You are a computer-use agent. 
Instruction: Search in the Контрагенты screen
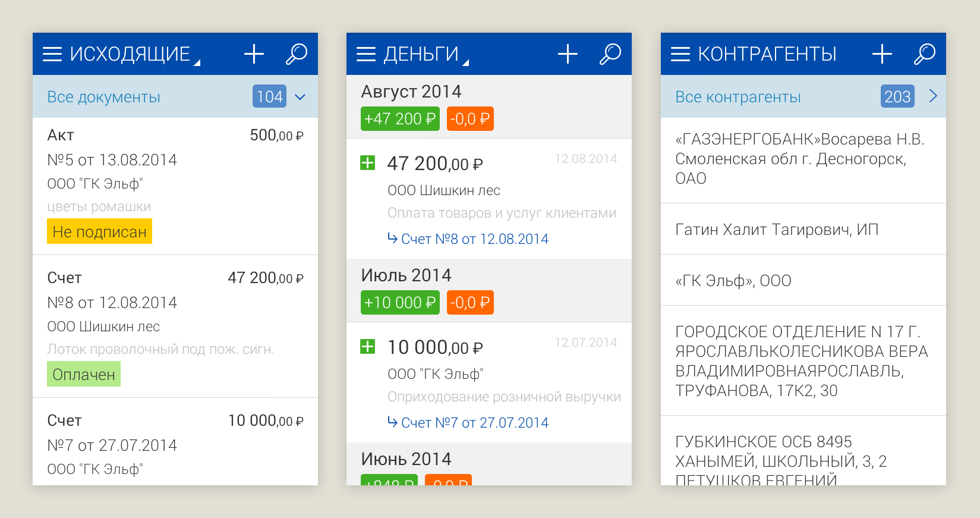924,54
